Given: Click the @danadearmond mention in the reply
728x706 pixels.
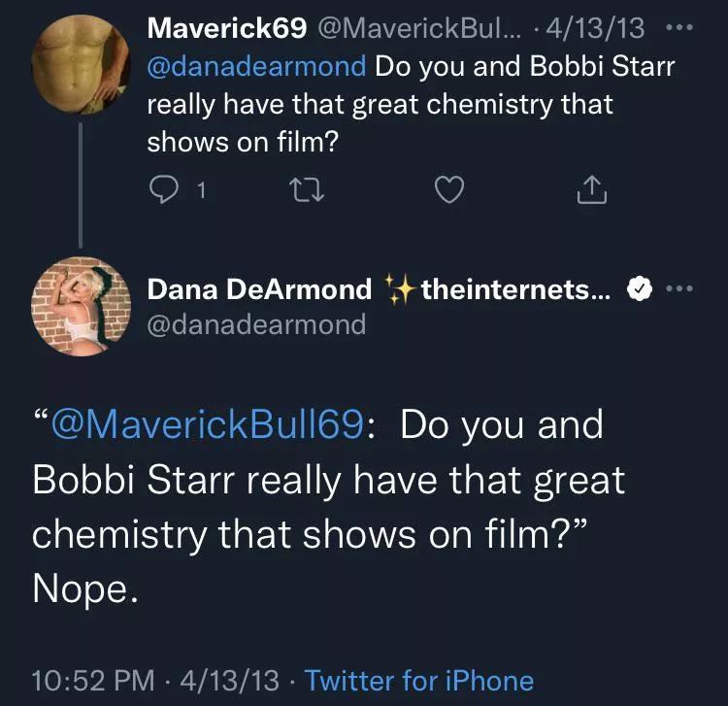Looking at the screenshot, I should point(256,68).
